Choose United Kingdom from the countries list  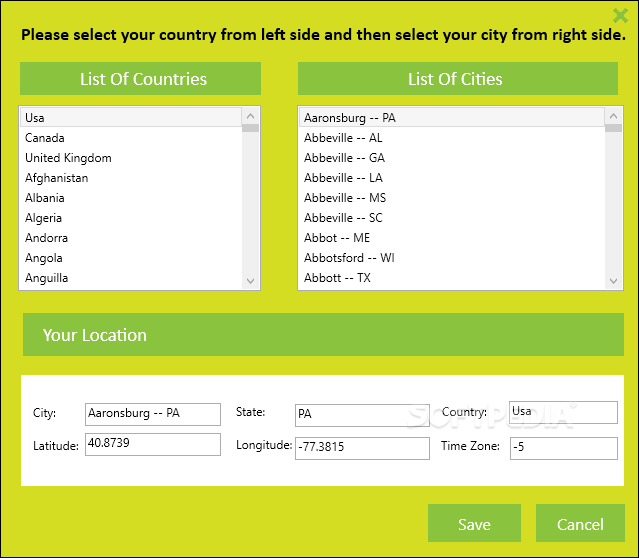point(131,158)
